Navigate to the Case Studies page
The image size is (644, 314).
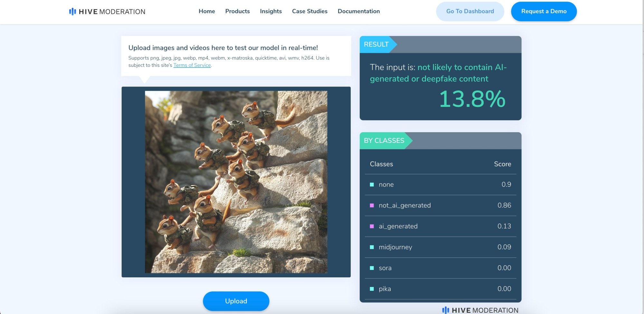(x=309, y=11)
